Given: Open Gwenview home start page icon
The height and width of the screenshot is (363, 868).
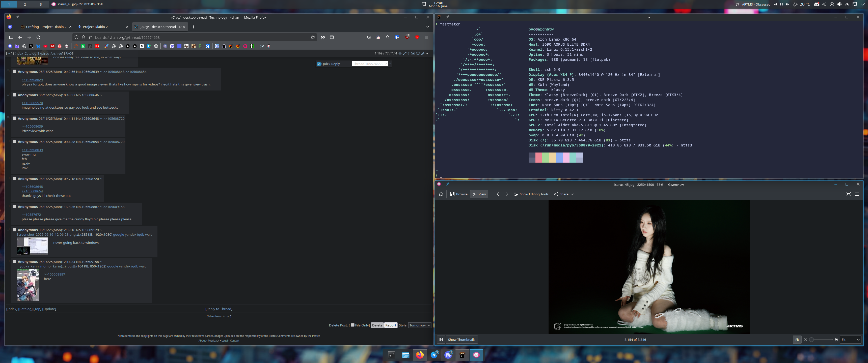Looking at the screenshot, I should click(x=441, y=194).
